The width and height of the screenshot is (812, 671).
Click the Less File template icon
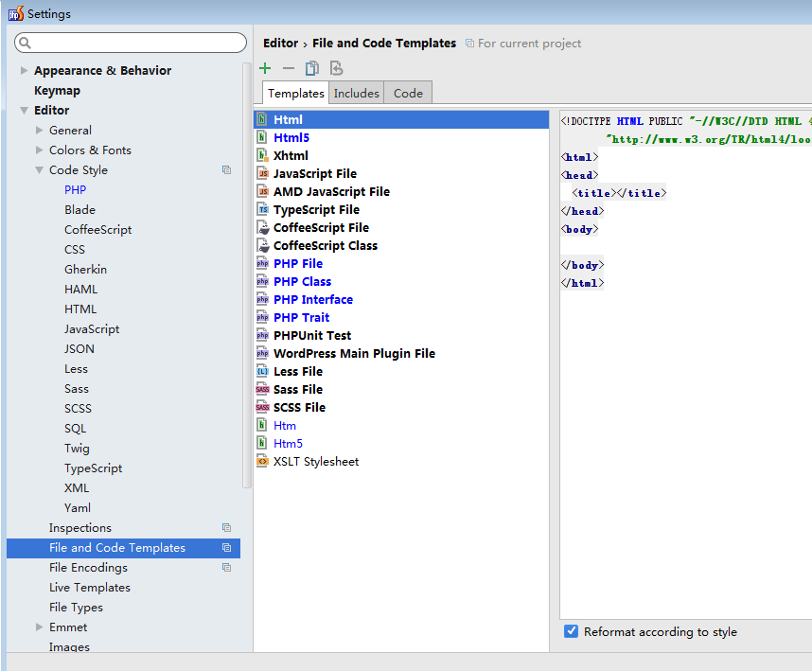click(x=262, y=372)
